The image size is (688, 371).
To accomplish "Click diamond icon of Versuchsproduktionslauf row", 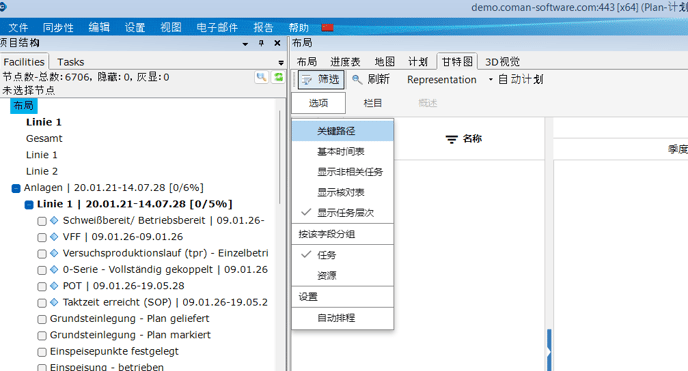I will tap(54, 253).
